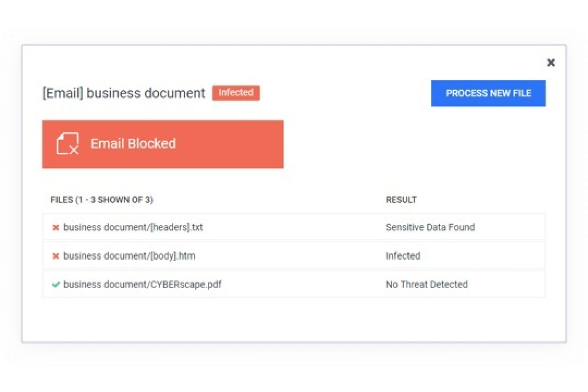This screenshot has width=588, height=392.
Task: Click the close X icon of the dialog
Action: pos(551,62)
